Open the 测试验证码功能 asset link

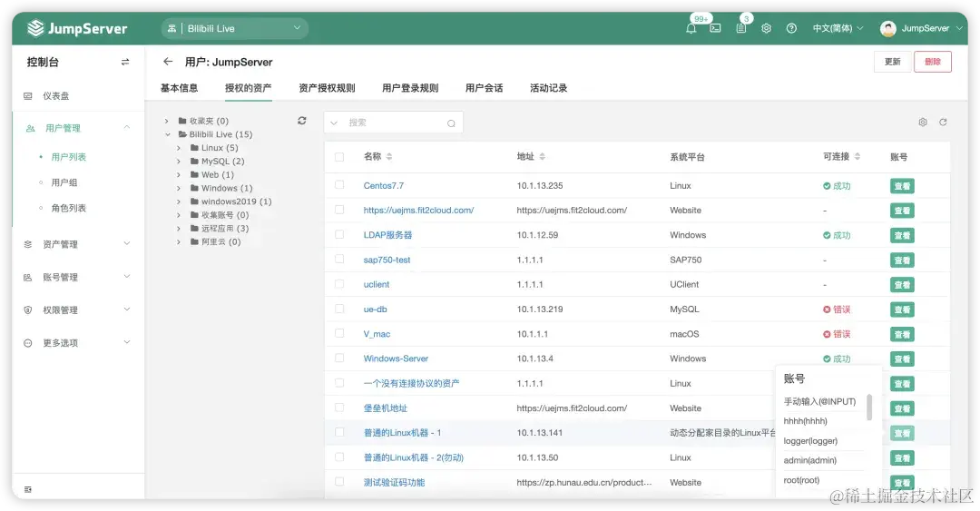point(394,482)
